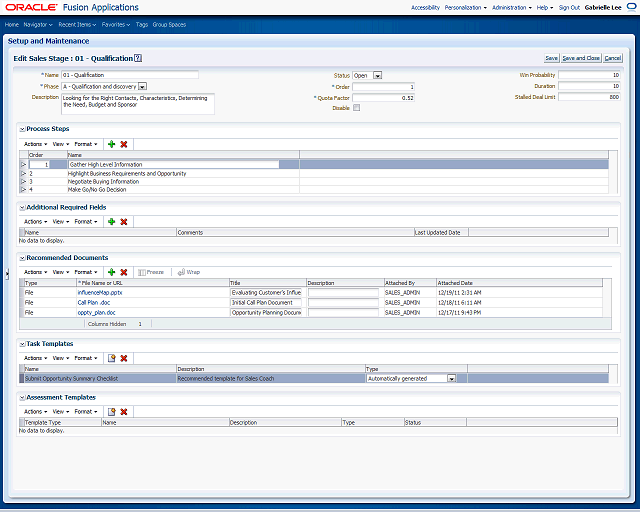Expand step 4 Make Go/No Go Decision row

coord(23,190)
